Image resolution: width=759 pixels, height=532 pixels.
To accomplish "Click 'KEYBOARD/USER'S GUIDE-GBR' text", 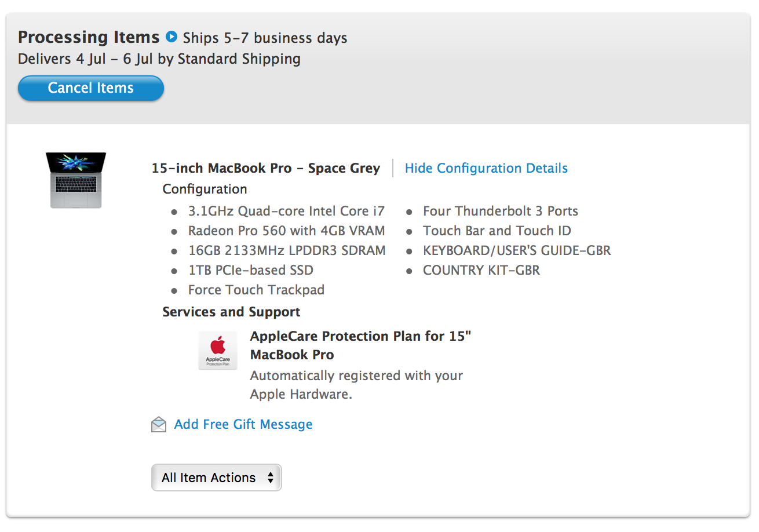I will tap(517, 250).
